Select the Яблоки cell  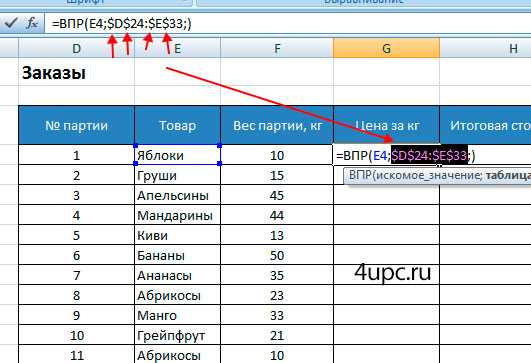177,155
